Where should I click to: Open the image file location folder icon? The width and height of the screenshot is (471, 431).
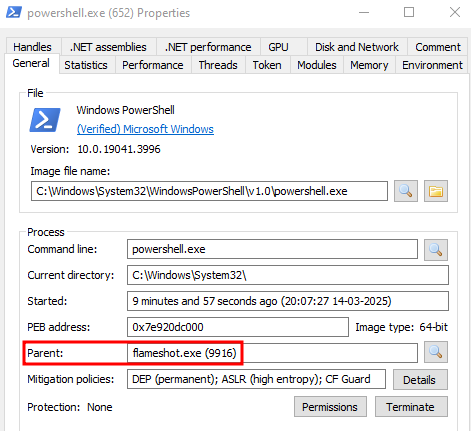(x=436, y=191)
